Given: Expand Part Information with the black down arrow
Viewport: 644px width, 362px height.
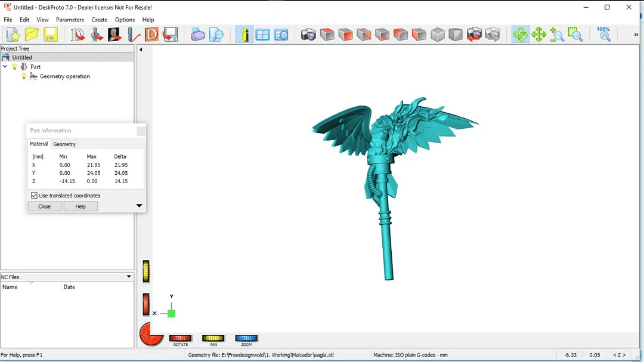Looking at the screenshot, I should coord(139,205).
